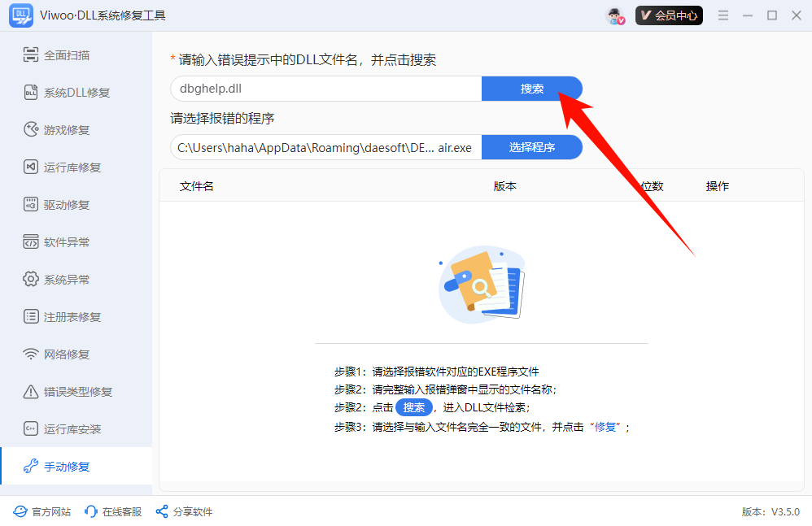Click the 搜索 (Search) button
The image size is (812, 526).
pyautogui.click(x=532, y=89)
